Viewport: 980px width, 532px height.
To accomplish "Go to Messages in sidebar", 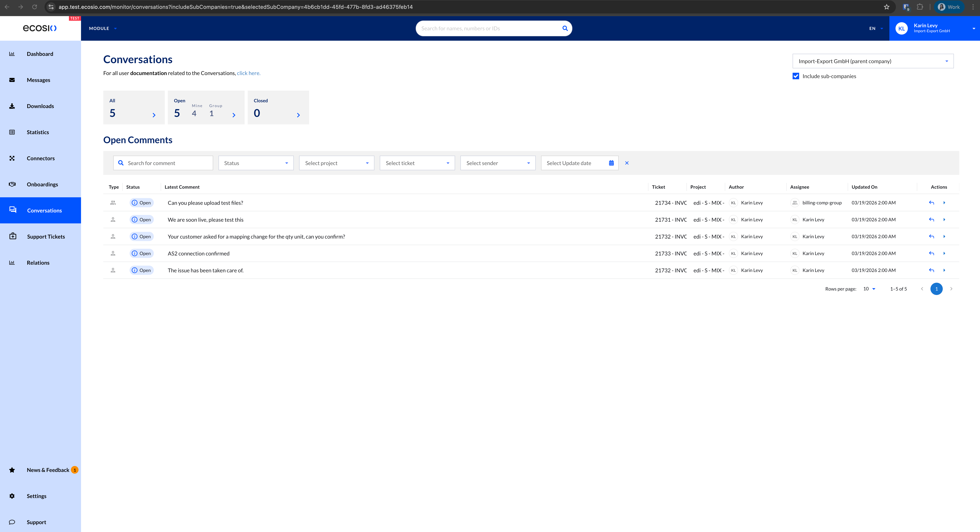I will pos(40,80).
